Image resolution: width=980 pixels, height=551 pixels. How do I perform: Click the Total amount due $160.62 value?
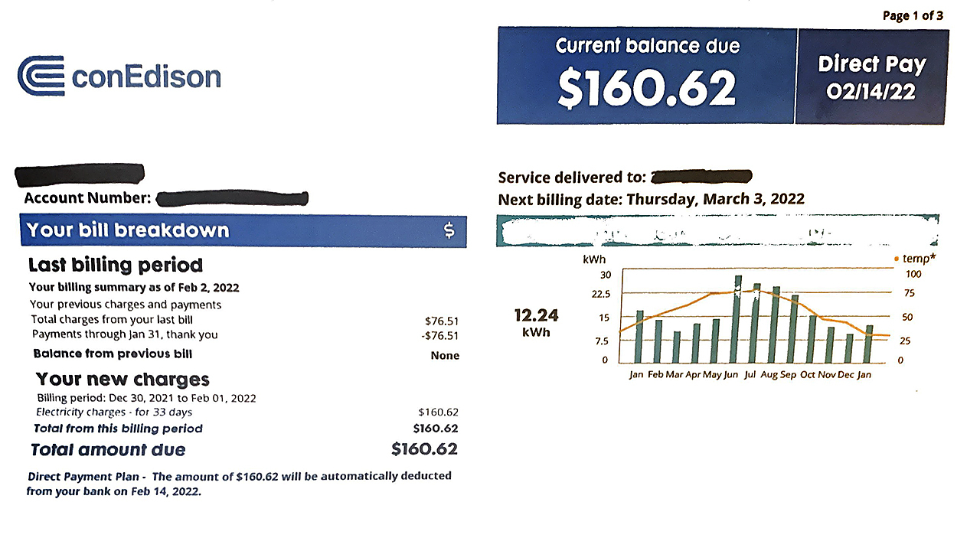point(424,448)
